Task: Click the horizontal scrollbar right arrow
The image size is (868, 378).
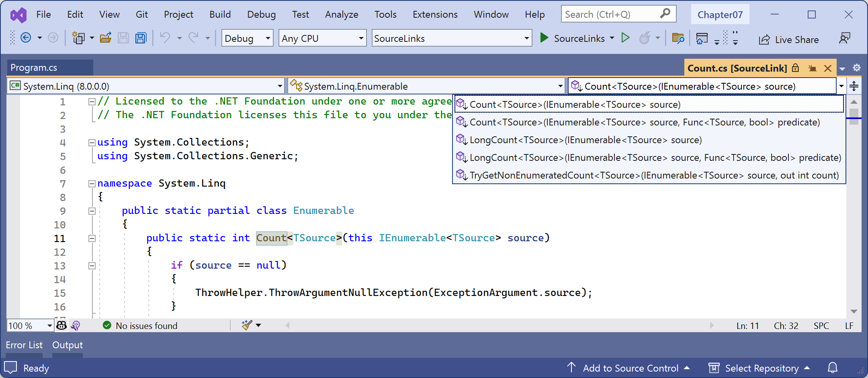Action: (712, 325)
